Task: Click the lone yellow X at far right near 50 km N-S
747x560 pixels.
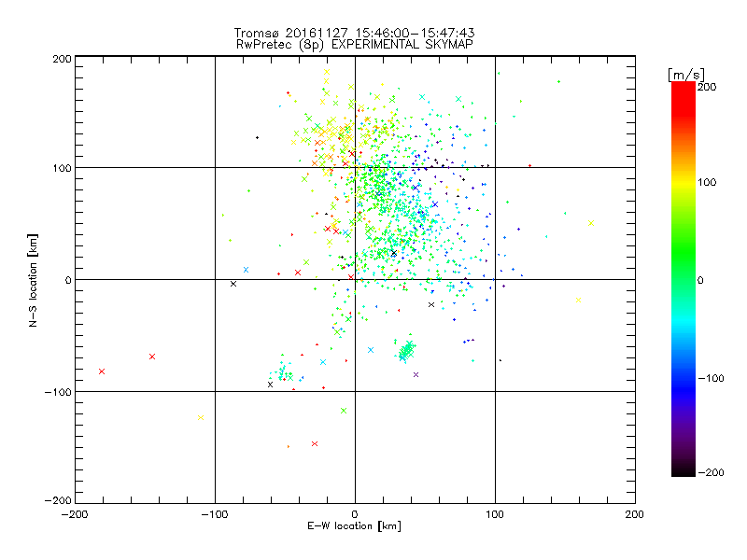Action: pos(591,223)
